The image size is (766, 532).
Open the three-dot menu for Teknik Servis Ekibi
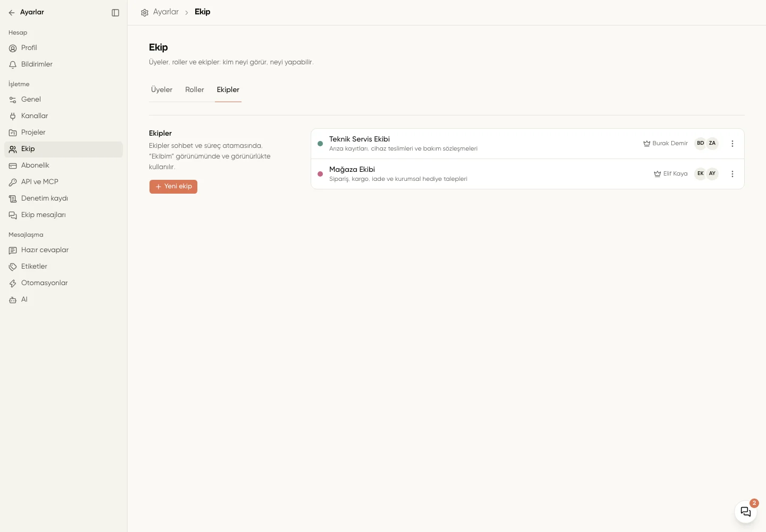coord(732,144)
